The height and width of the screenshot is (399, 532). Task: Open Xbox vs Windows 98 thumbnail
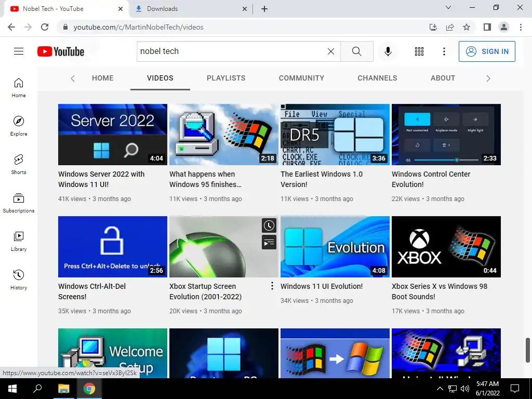click(446, 247)
